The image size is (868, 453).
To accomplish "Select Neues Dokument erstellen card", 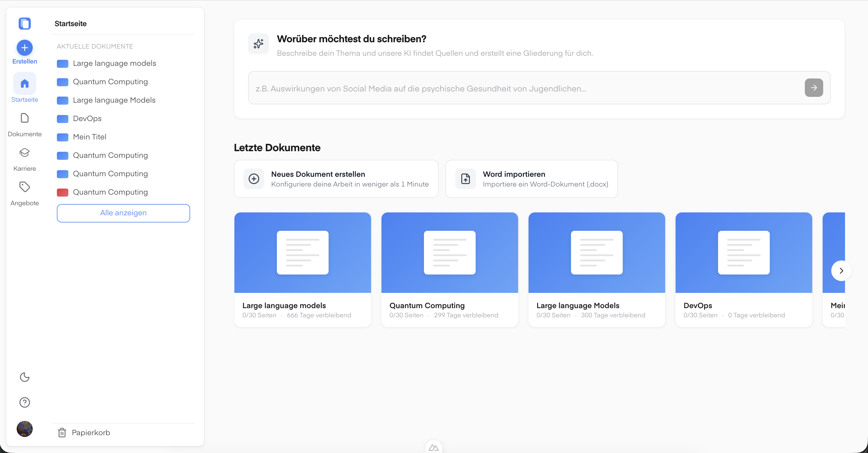I will pos(336,179).
